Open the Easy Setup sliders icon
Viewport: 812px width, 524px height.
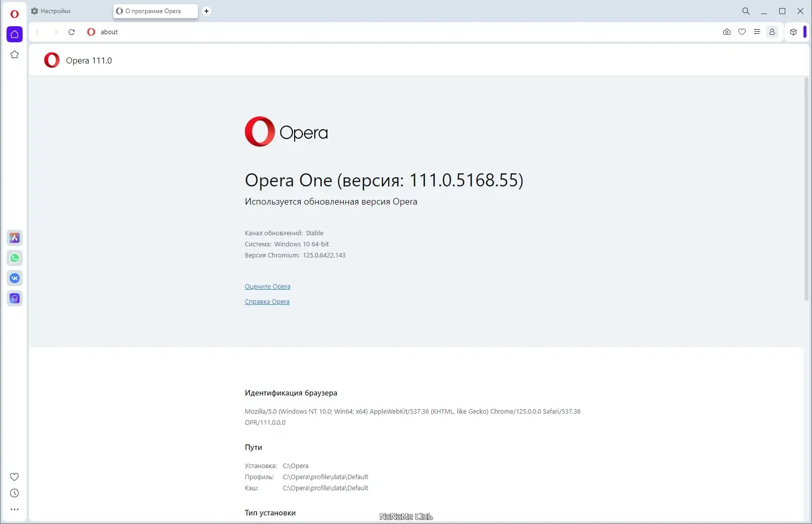[757, 32]
